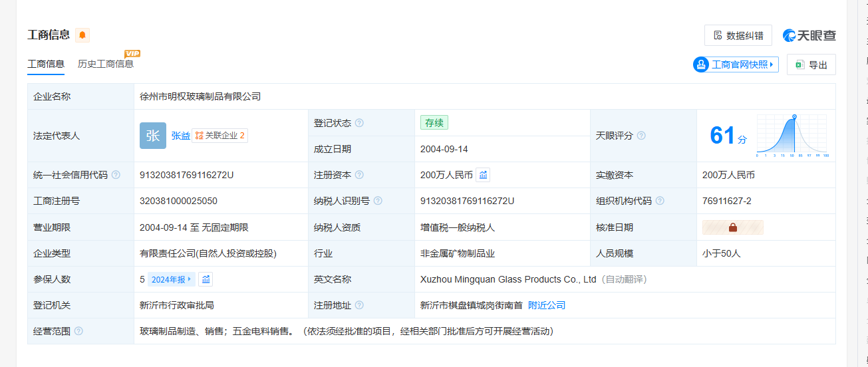
Task: Open the insured headcount trend chart icon
Action: [x=206, y=279]
